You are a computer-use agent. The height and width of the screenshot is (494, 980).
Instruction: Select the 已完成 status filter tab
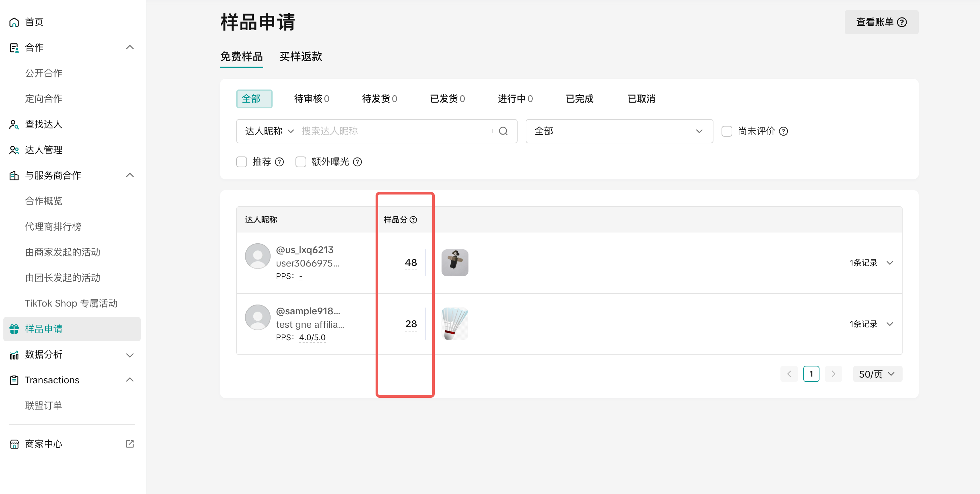579,99
